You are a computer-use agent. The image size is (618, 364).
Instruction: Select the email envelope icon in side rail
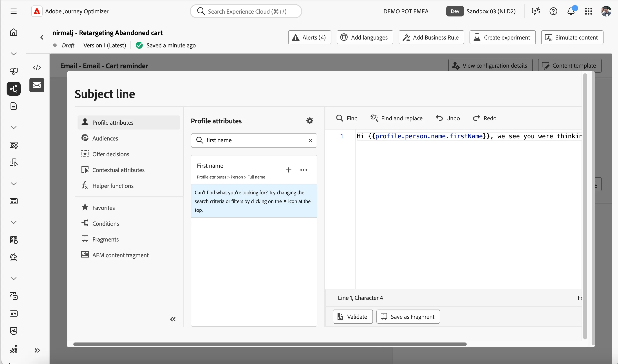click(x=37, y=85)
